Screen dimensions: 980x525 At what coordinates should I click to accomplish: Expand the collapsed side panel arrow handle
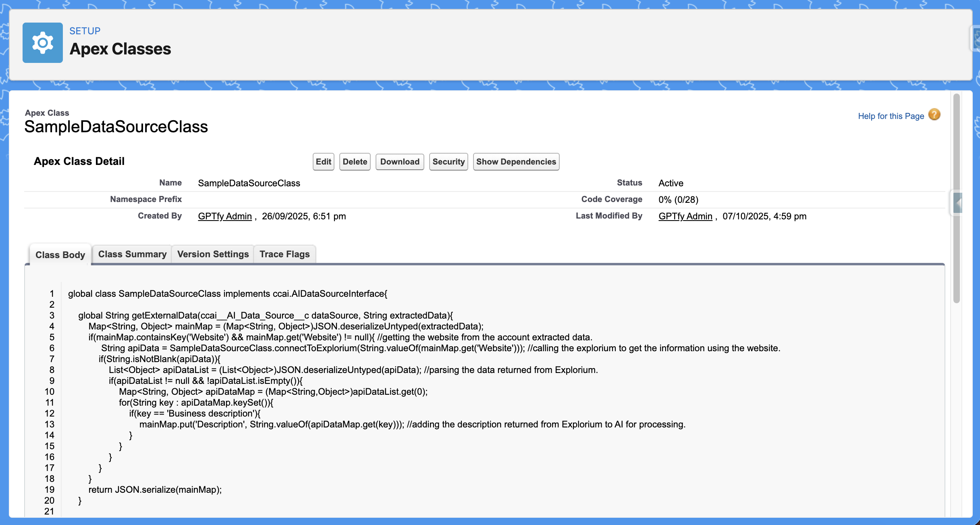958,203
